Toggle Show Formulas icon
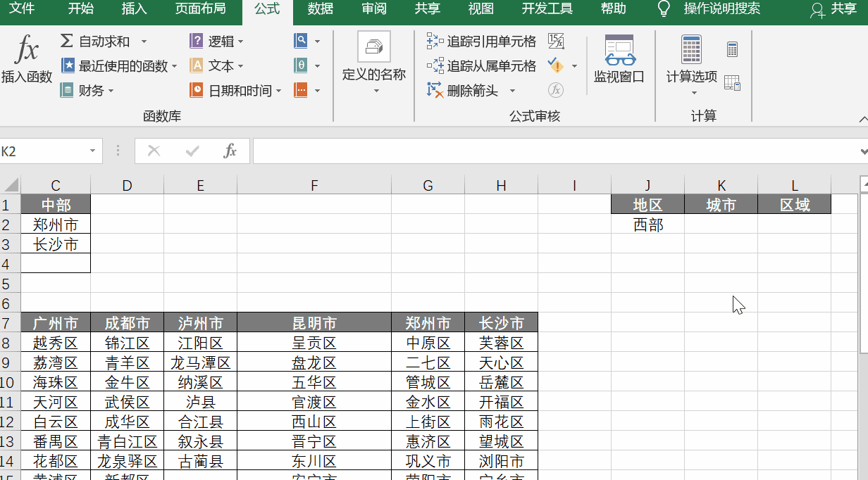868x480 pixels. tap(556, 41)
